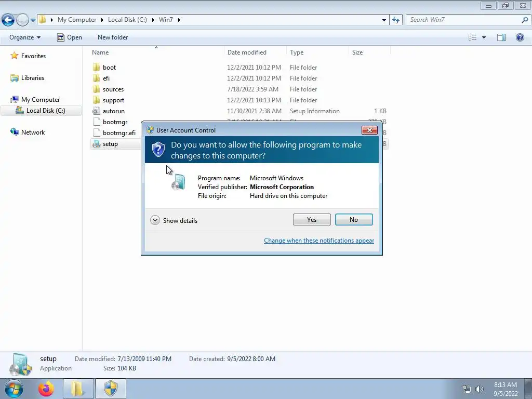Expand arrow after My Computer in breadcrumb
The image size is (532, 399).
(102, 20)
